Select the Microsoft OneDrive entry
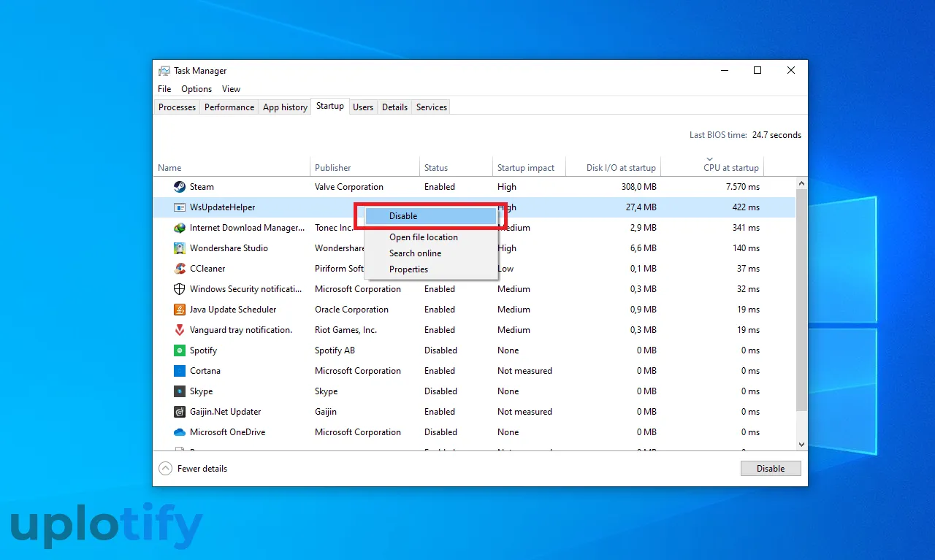 click(x=227, y=432)
